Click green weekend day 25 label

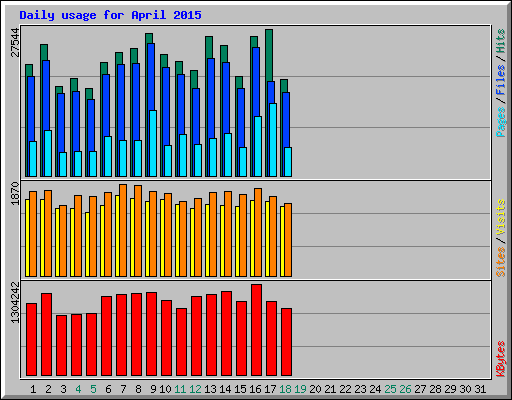pyautogui.click(x=390, y=389)
